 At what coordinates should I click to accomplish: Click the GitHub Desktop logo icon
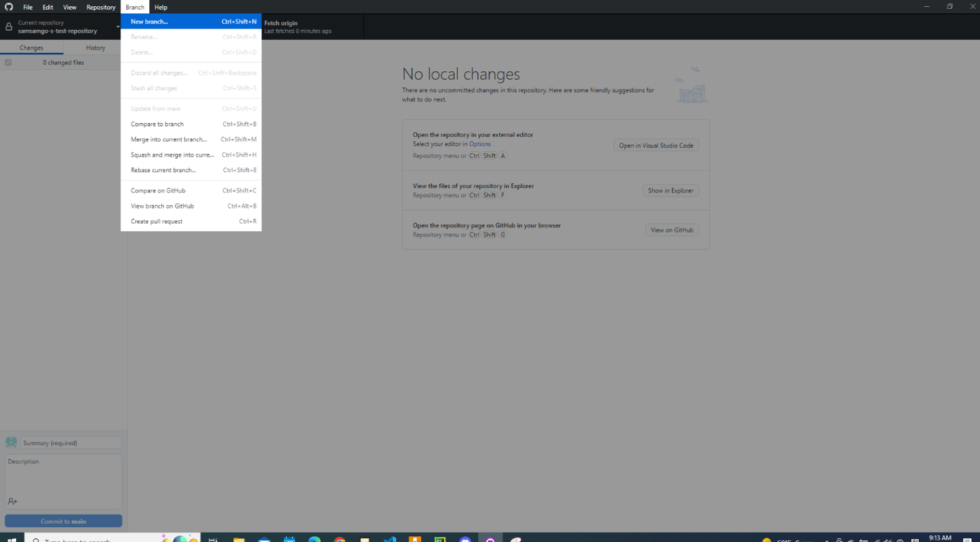pyautogui.click(x=9, y=7)
